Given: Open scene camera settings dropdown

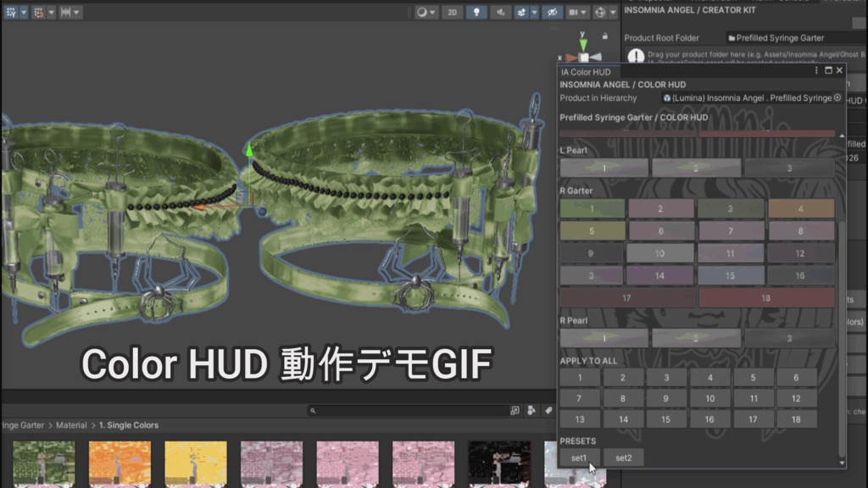Looking at the screenshot, I should pyautogui.click(x=584, y=12).
